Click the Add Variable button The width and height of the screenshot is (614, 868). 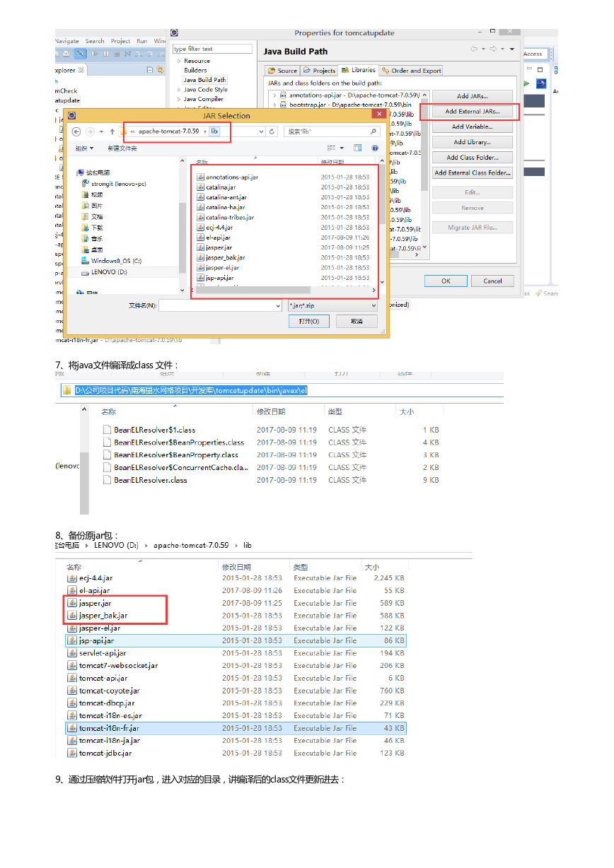(473, 127)
